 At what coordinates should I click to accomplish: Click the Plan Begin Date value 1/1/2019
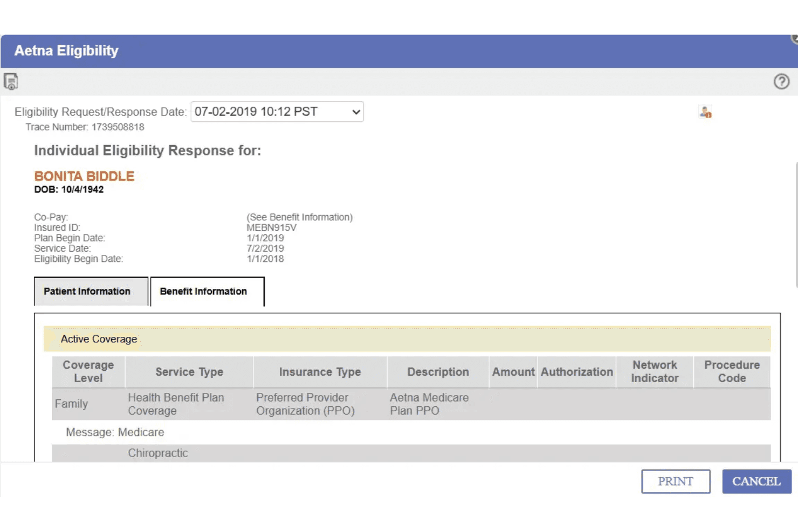265,238
